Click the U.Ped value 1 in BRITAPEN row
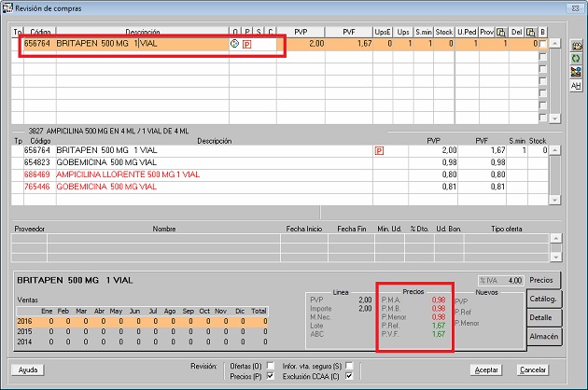The width and height of the screenshot is (588, 390). point(475,44)
